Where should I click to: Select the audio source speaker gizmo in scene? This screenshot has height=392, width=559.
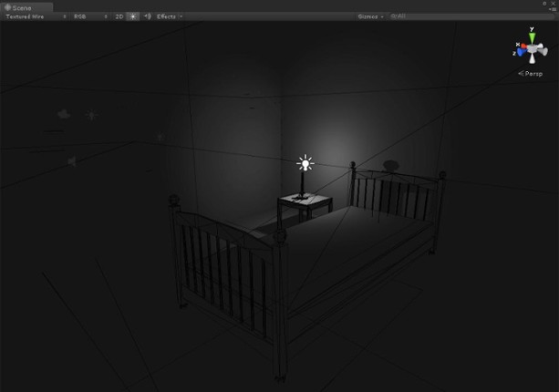[71, 161]
